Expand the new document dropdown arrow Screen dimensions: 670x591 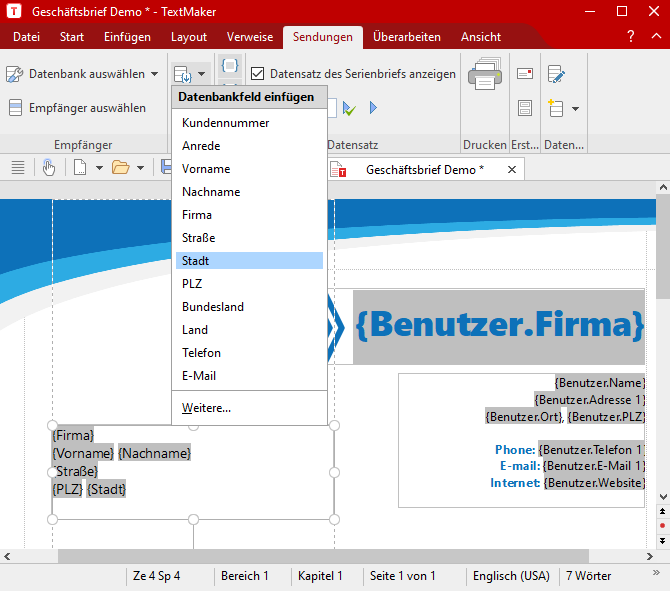99,168
